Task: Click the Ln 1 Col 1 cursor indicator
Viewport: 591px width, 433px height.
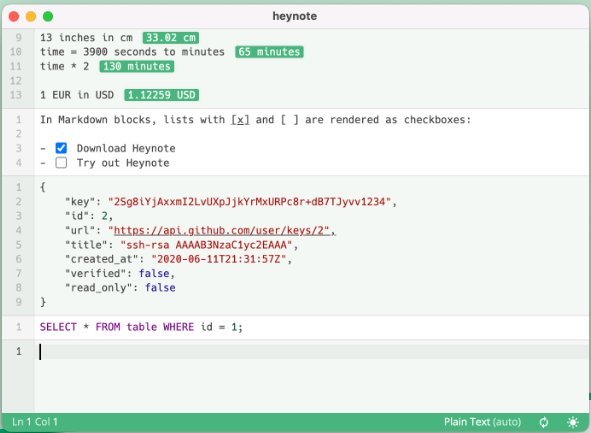Action: 35,422
